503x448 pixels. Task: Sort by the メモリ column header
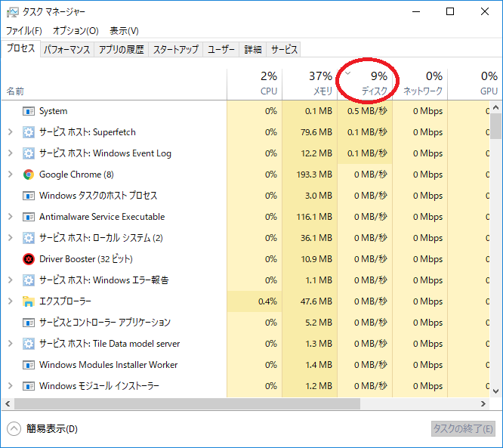[310, 84]
